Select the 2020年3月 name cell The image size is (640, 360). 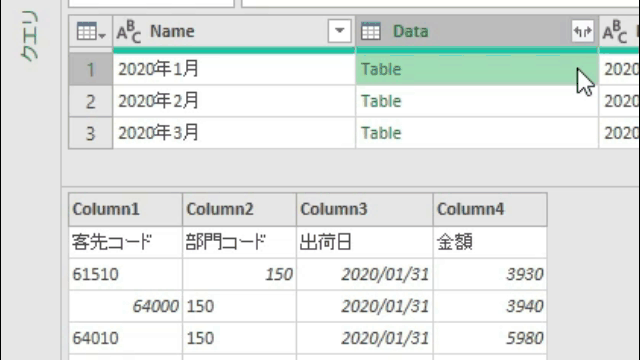pos(234,133)
